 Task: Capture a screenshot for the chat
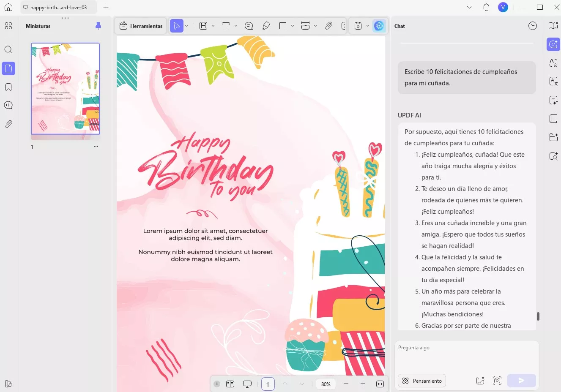[x=497, y=381]
